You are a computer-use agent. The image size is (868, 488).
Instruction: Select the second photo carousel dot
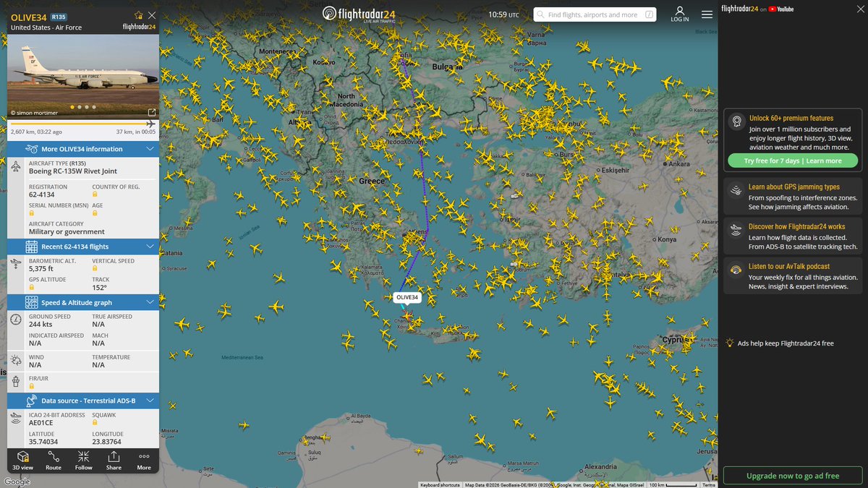tap(79, 107)
